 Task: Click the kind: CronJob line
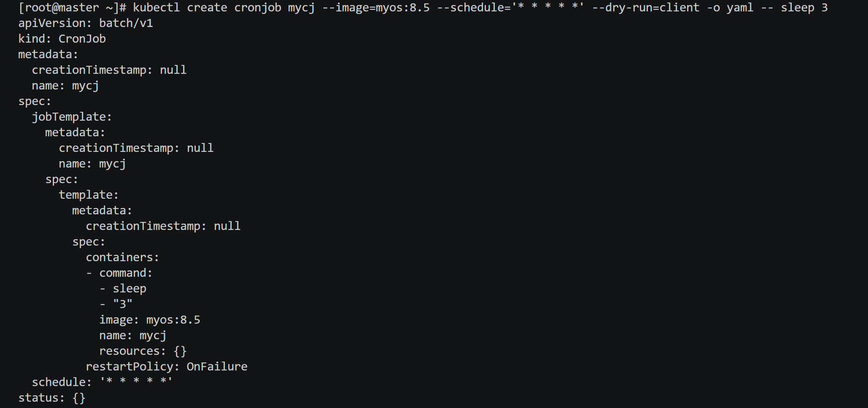click(x=62, y=39)
